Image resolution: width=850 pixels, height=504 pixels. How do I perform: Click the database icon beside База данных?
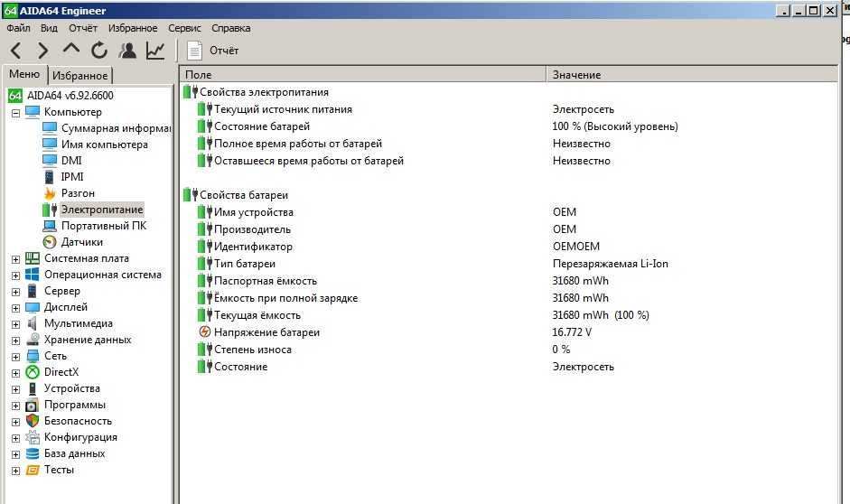(33, 453)
